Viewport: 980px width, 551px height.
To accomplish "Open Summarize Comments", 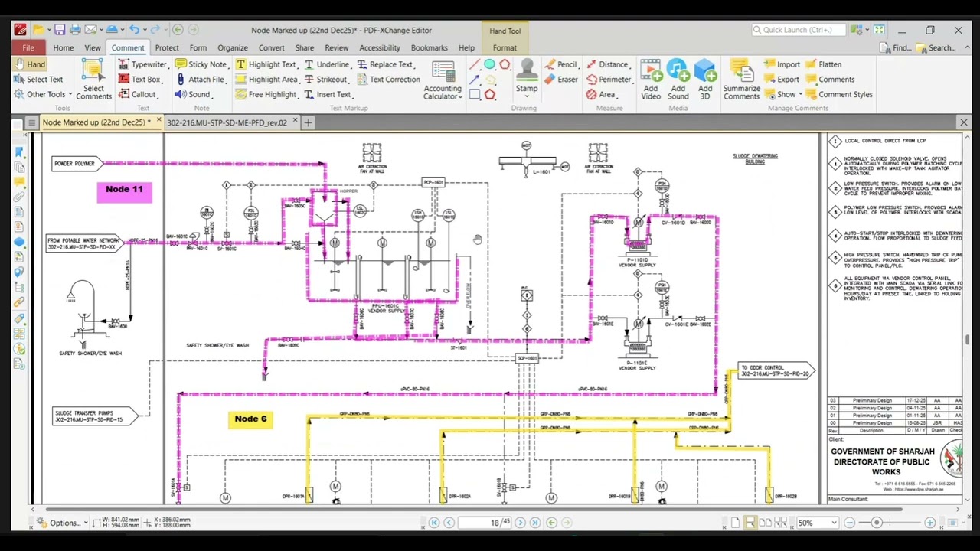I will pyautogui.click(x=741, y=80).
